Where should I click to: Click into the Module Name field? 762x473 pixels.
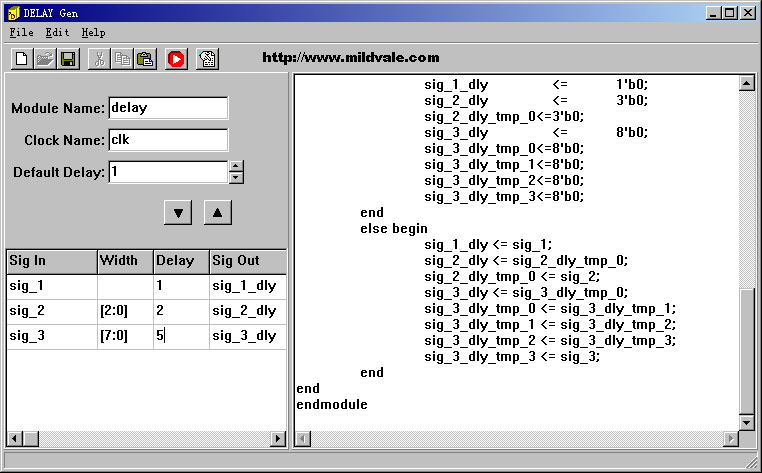167,108
